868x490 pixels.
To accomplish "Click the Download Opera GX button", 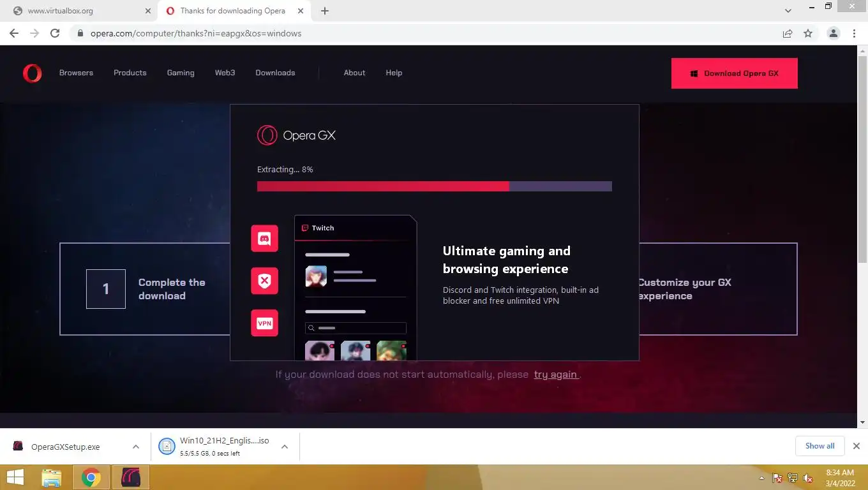I will 734,73.
